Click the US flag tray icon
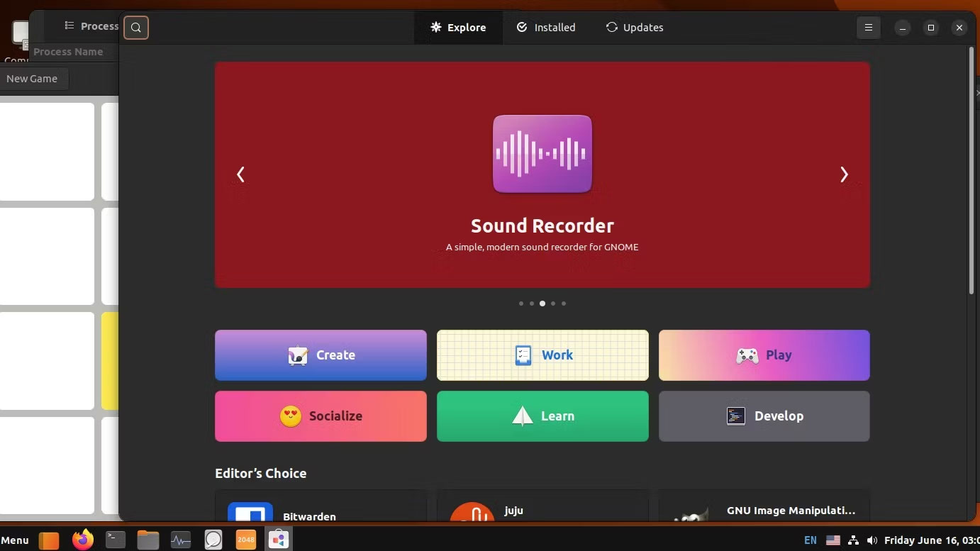Screen dimensions: 980x551 tap(833, 540)
